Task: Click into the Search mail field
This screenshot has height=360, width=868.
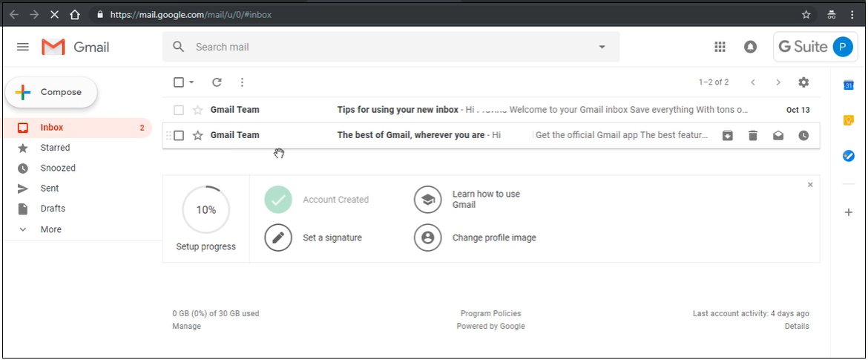Action: [386, 47]
